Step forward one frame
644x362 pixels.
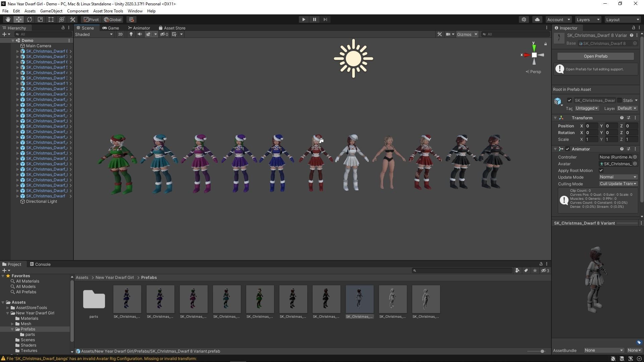click(325, 19)
